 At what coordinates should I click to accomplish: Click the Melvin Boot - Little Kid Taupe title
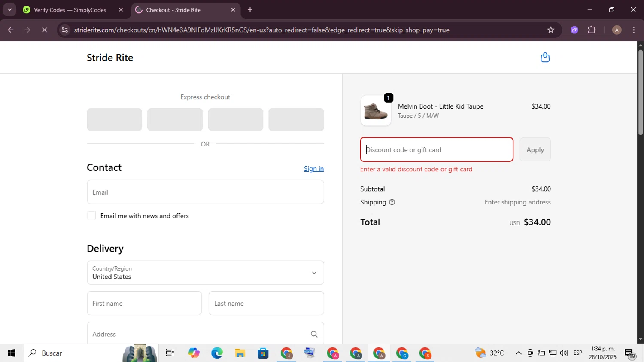440,106
